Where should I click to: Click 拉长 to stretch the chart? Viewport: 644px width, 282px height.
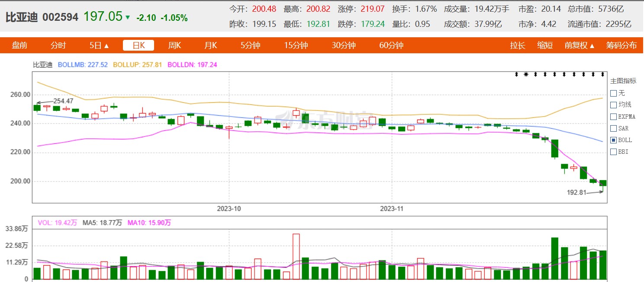click(x=518, y=45)
